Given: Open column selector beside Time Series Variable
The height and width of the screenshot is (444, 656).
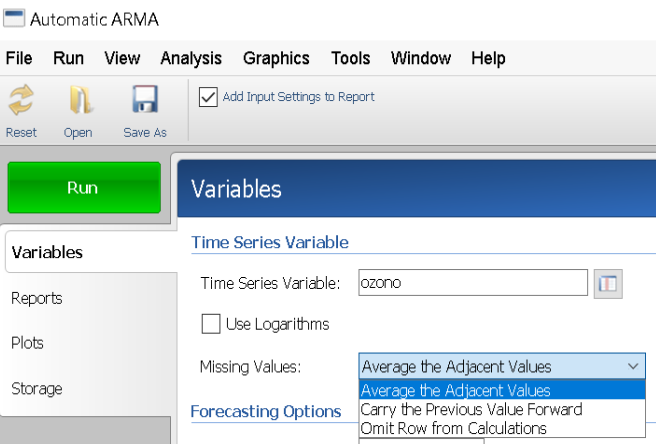Looking at the screenshot, I should coord(608,284).
